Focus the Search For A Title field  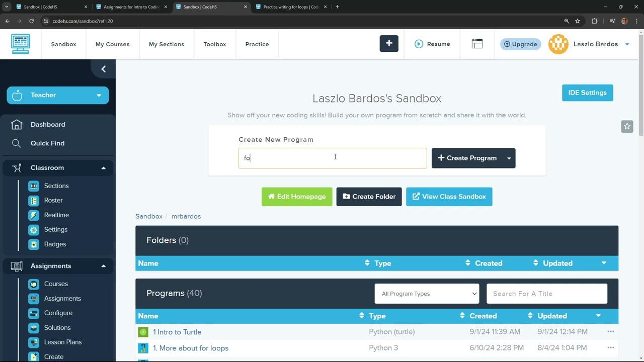pyautogui.click(x=547, y=294)
